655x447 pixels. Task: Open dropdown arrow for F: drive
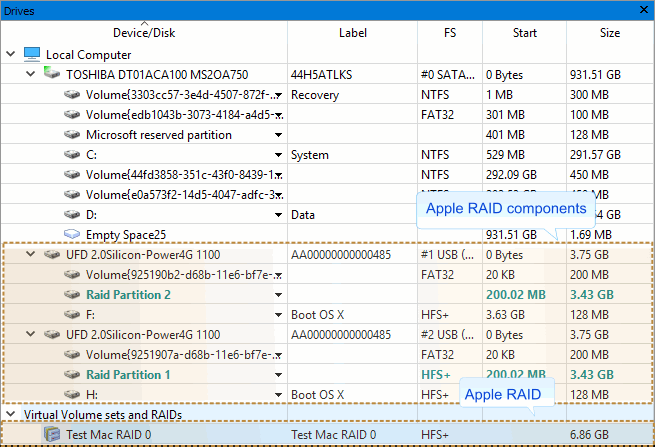(278, 315)
